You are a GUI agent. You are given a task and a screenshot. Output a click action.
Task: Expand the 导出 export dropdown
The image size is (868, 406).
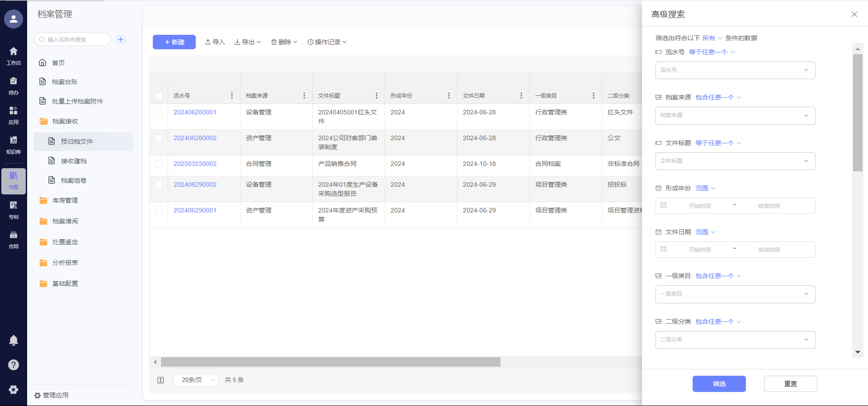click(x=248, y=42)
